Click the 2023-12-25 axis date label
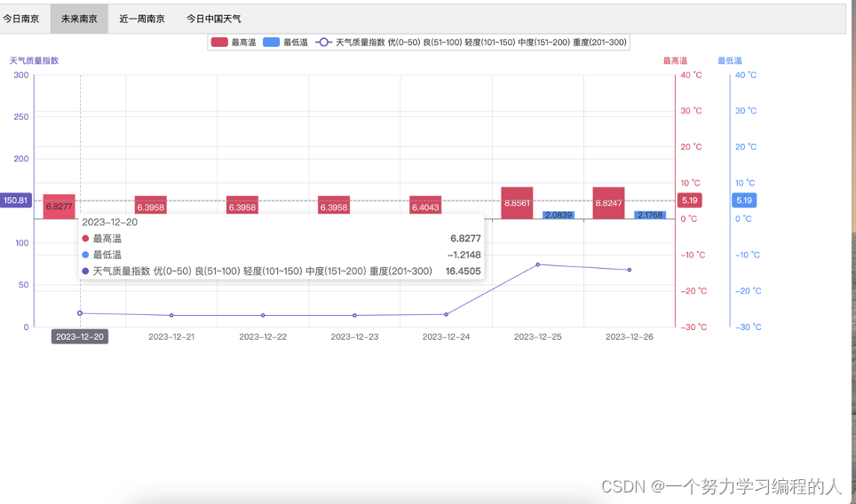The height and width of the screenshot is (504, 856). [x=538, y=336]
